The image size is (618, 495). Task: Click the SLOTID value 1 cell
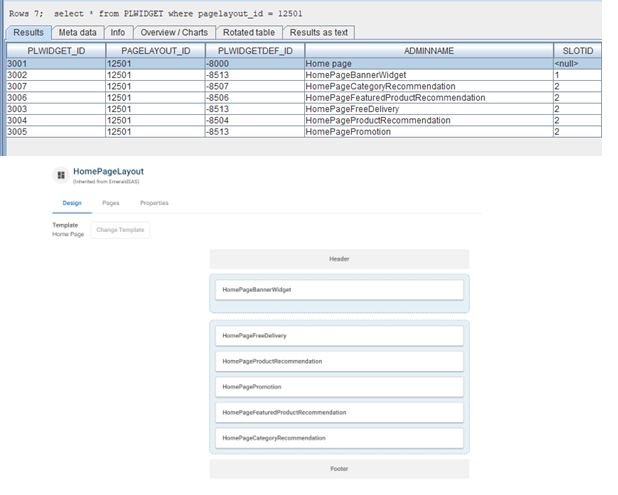click(577, 75)
